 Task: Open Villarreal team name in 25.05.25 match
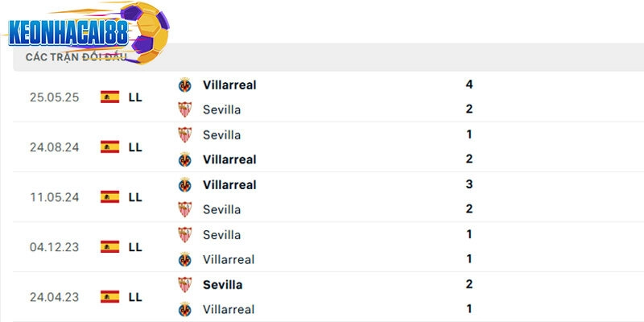(229, 85)
